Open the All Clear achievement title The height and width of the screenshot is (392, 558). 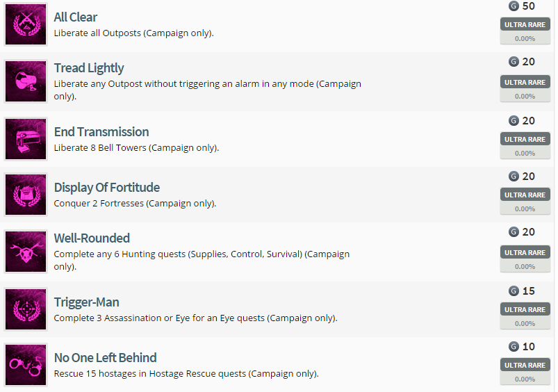76,17
